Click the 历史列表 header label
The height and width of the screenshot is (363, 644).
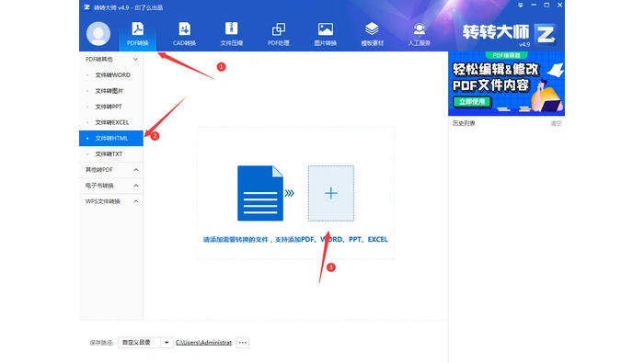464,123
